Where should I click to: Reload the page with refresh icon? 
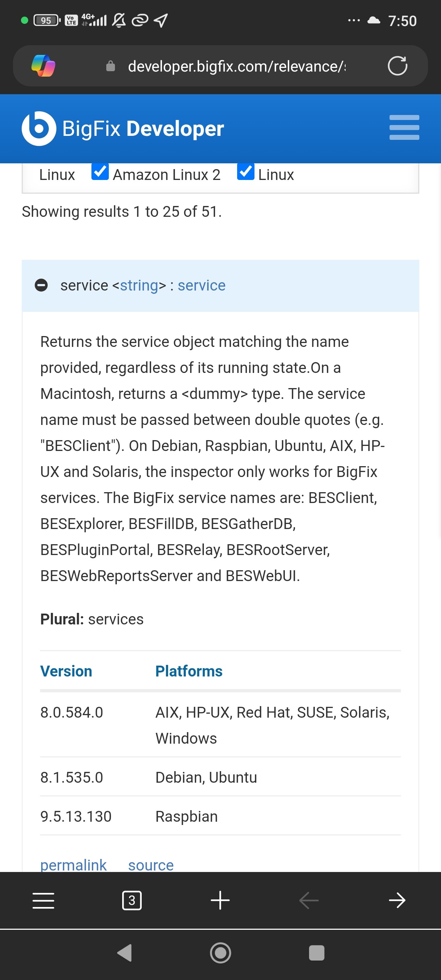[x=397, y=66]
